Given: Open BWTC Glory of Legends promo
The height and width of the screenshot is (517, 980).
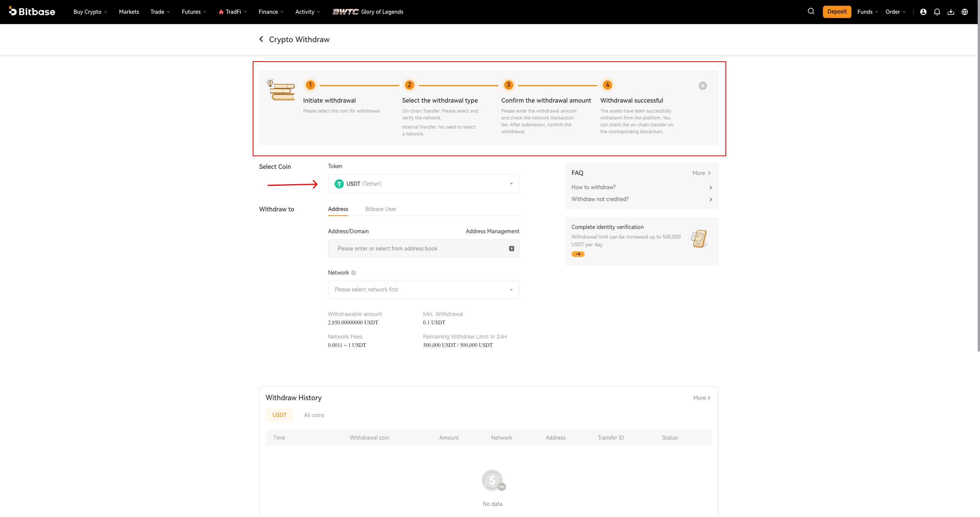Looking at the screenshot, I should pos(367,12).
